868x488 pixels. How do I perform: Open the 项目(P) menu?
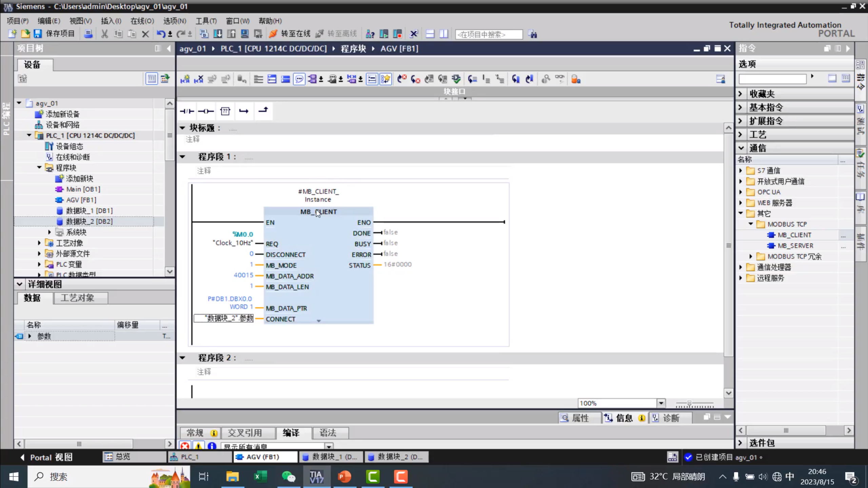coord(18,21)
